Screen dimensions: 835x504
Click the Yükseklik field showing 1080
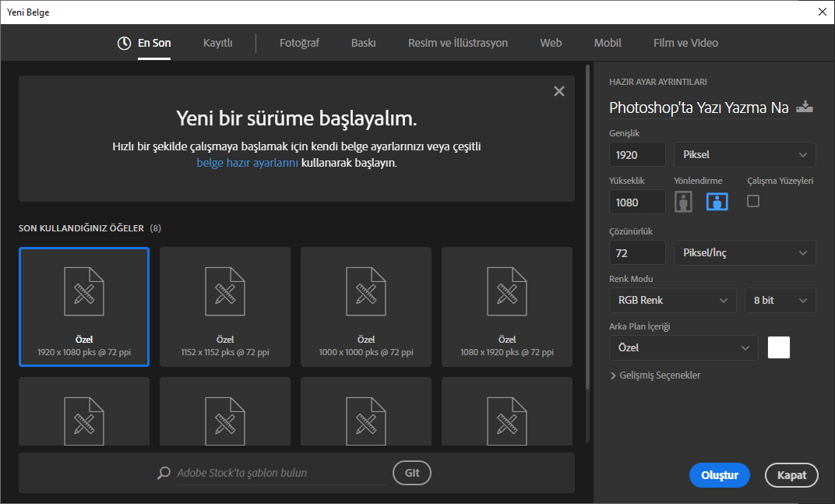coord(637,202)
